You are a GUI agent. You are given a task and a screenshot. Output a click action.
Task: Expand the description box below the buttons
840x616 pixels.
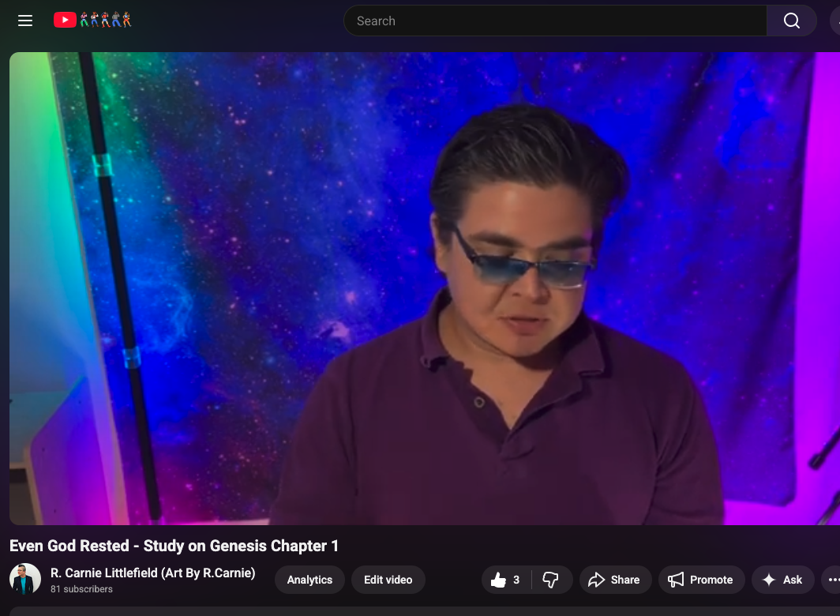425,610
